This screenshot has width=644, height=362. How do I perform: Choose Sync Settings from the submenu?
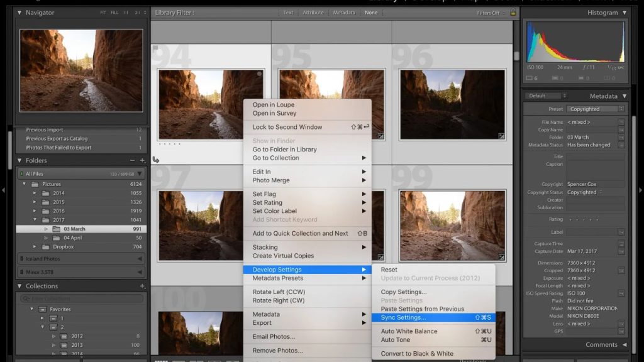tap(403, 317)
